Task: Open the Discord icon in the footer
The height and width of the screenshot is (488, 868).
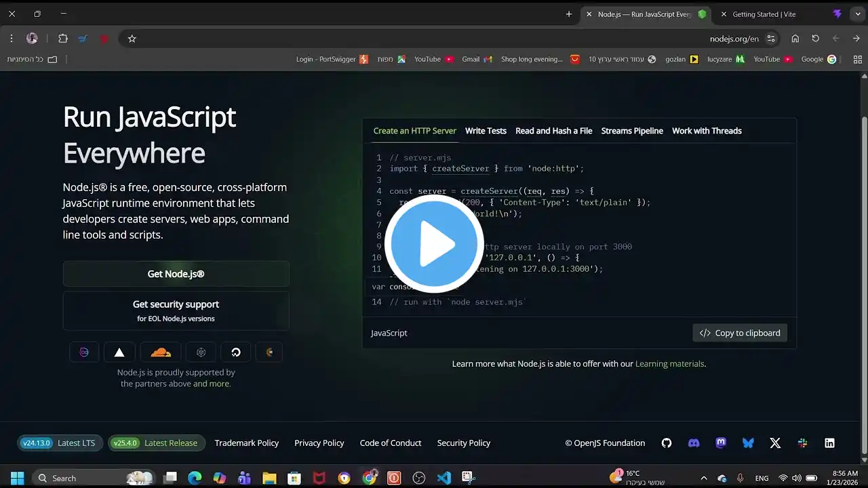Action: 694,443
